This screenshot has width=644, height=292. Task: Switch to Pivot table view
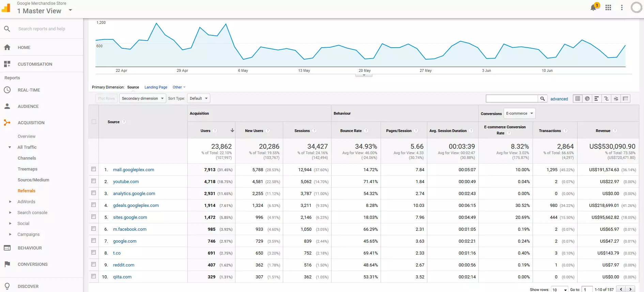click(x=625, y=99)
